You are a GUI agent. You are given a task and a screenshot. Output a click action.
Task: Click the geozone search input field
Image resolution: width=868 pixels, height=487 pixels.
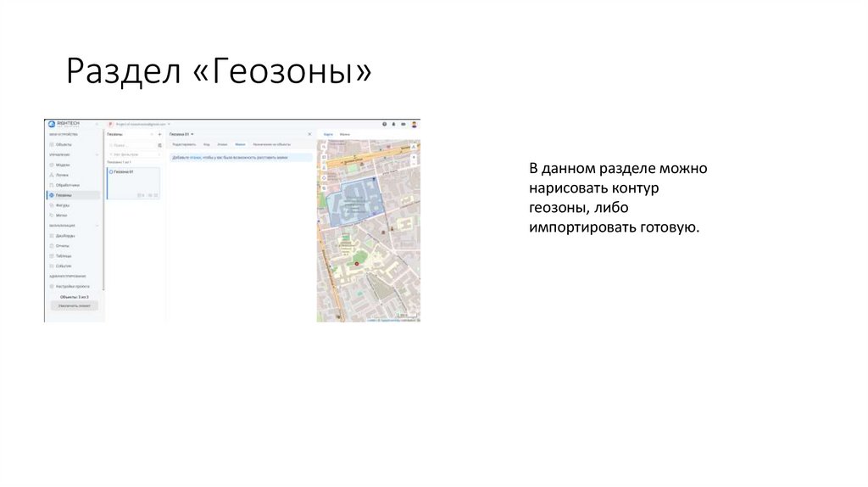coord(131,145)
